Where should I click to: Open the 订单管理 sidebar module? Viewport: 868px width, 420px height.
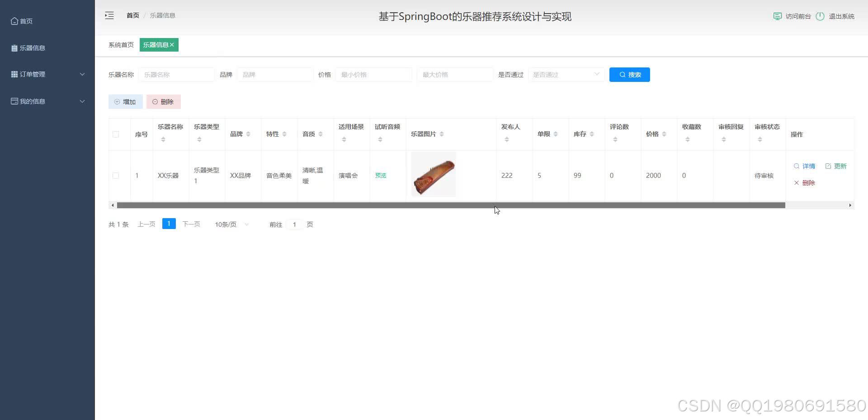click(x=32, y=74)
